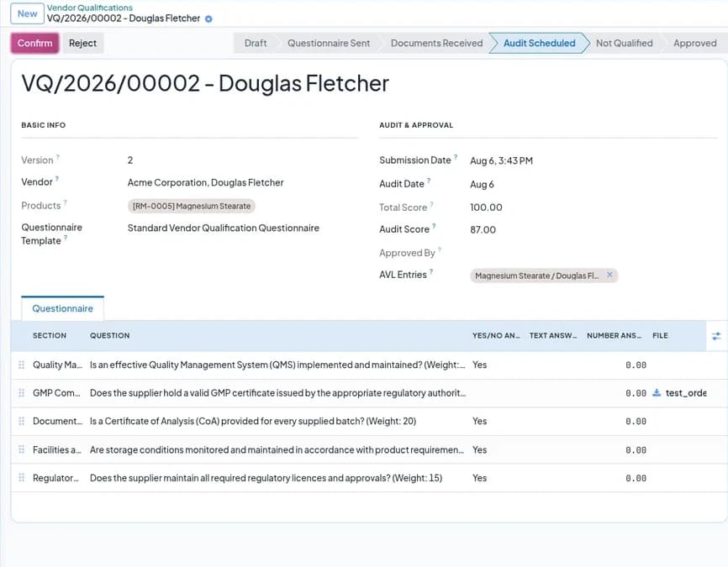Set status to Not Qualified stage
The image size is (728, 567).
[x=624, y=43]
